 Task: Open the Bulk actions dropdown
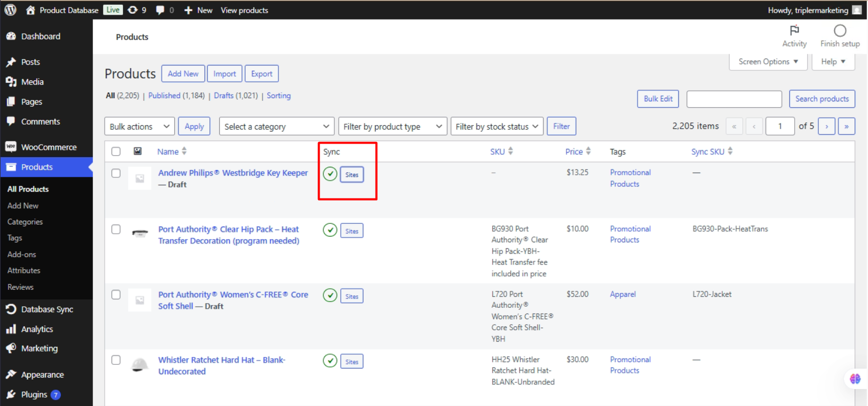pyautogui.click(x=139, y=127)
